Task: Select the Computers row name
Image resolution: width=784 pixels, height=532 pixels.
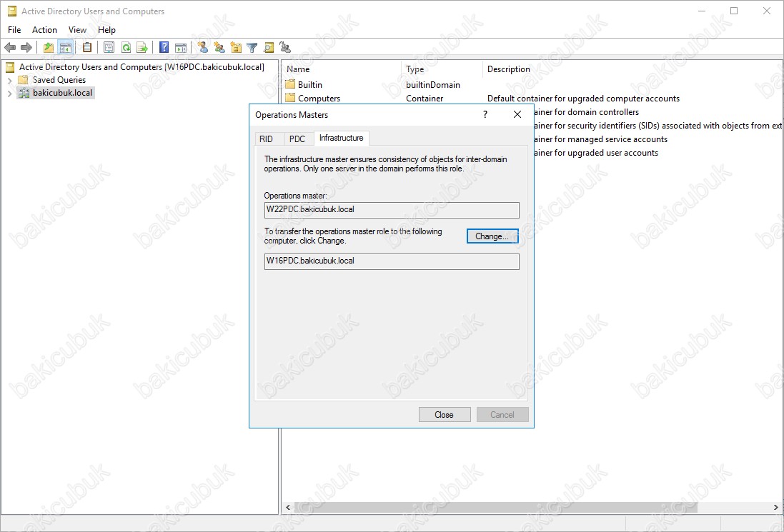Action: (319, 99)
